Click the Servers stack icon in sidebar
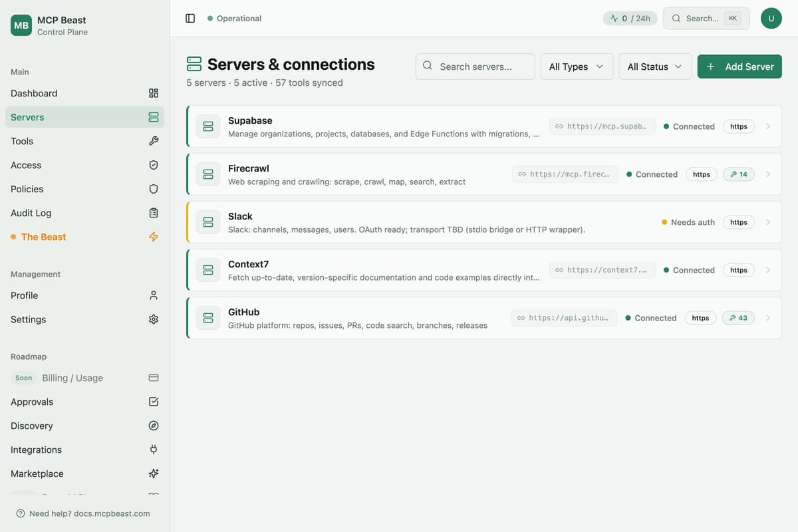Image resolution: width=798 pixels, height=532 pixels. [154, 117]
